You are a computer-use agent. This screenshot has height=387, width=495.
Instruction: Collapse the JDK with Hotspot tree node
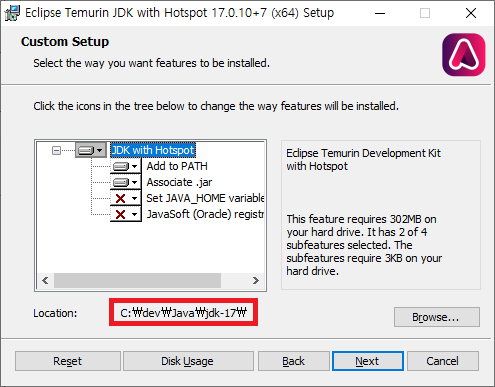point(56,151)
